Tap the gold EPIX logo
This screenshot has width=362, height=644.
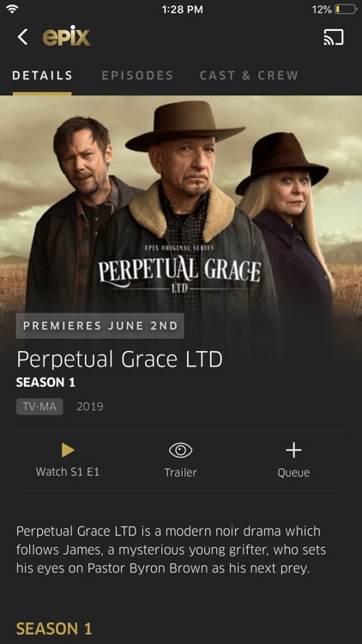[x=66, y=37]
